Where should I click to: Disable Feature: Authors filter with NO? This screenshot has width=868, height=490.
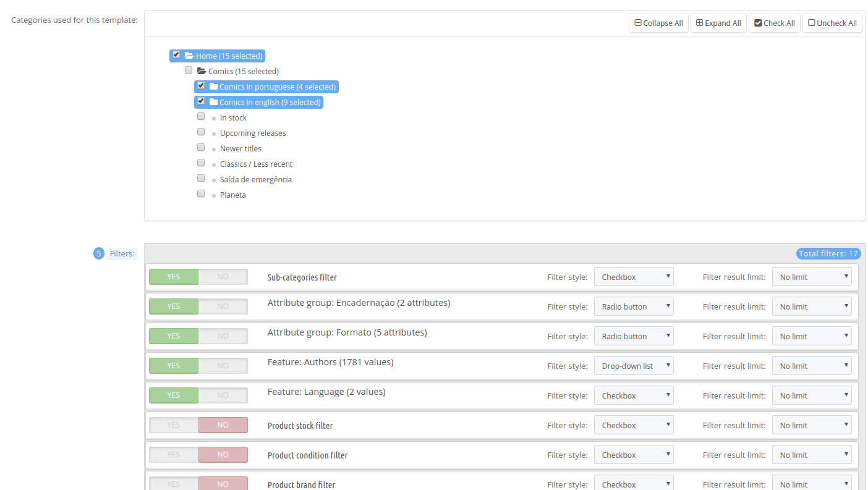[x=223, y=366]
